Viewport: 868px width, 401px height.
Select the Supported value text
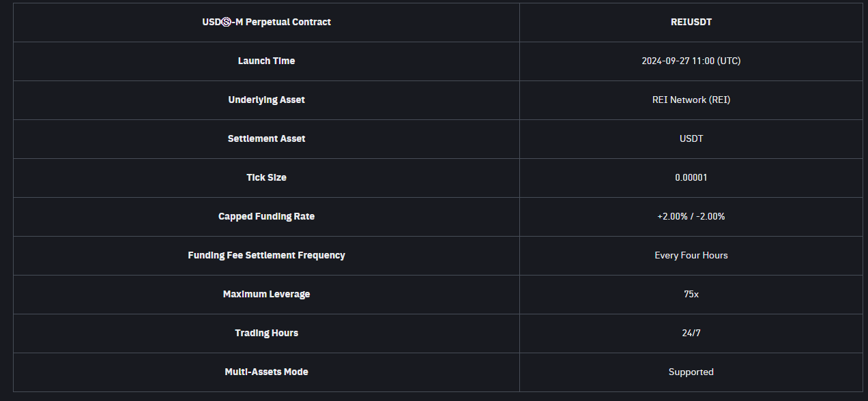click(x=691, y=372)
